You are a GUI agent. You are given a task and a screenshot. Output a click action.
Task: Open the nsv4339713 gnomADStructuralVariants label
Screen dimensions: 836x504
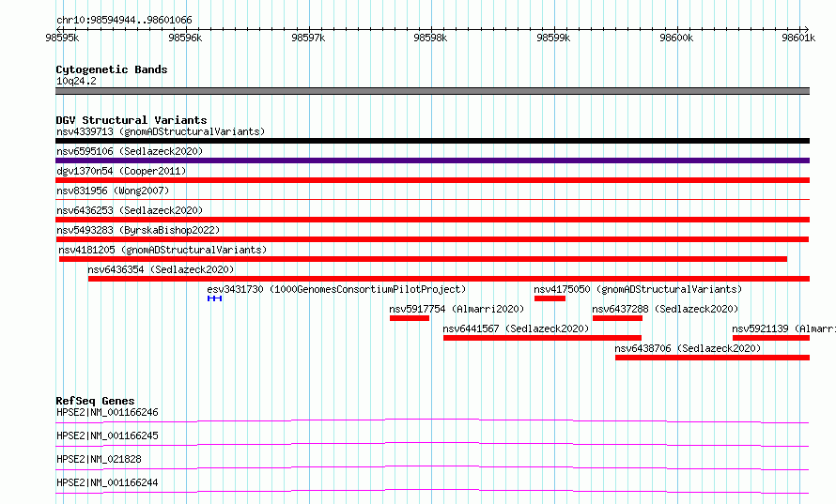point(161,131)
